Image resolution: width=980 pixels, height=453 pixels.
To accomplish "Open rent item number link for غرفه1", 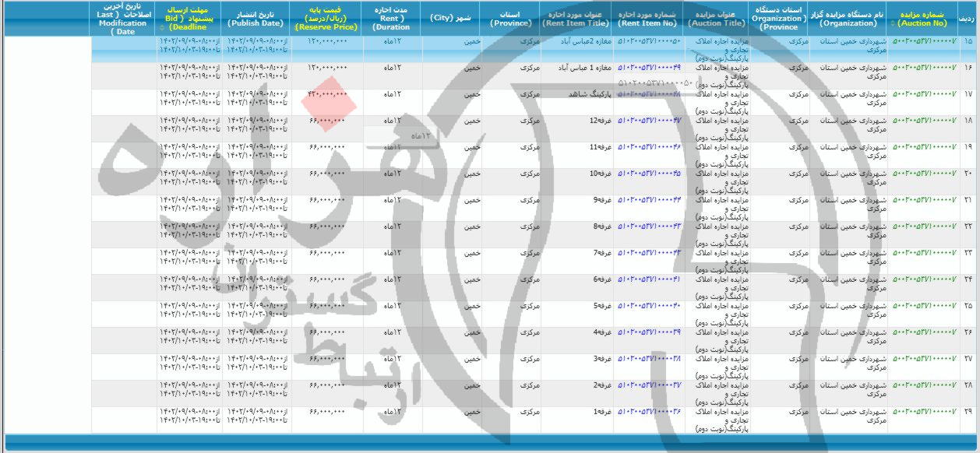I will [649, 411].
